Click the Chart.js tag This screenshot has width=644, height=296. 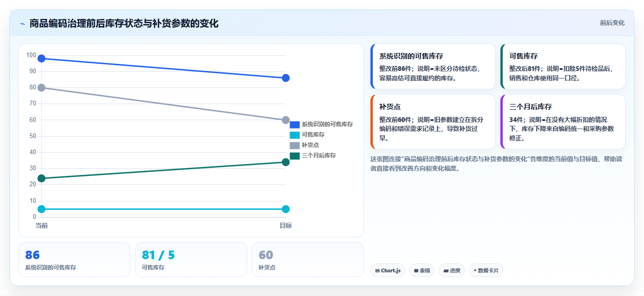[x=388, y=270]
